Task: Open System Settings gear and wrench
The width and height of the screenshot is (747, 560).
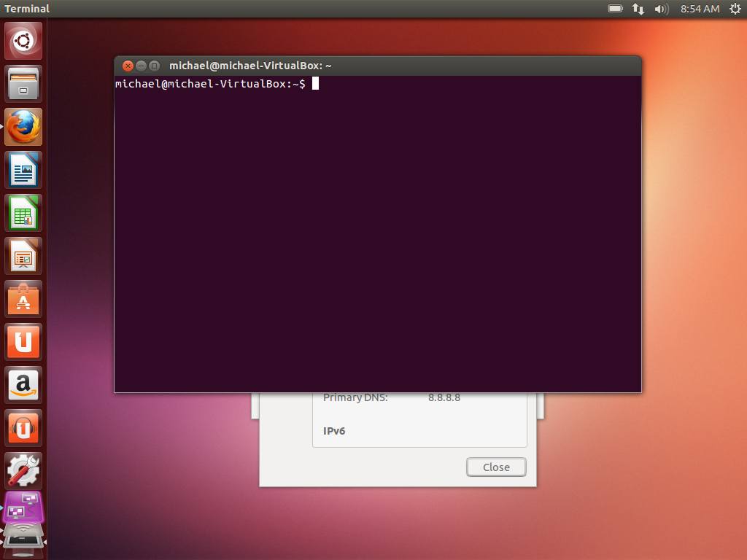Action: pyautogui.click(x=23, y=470)
